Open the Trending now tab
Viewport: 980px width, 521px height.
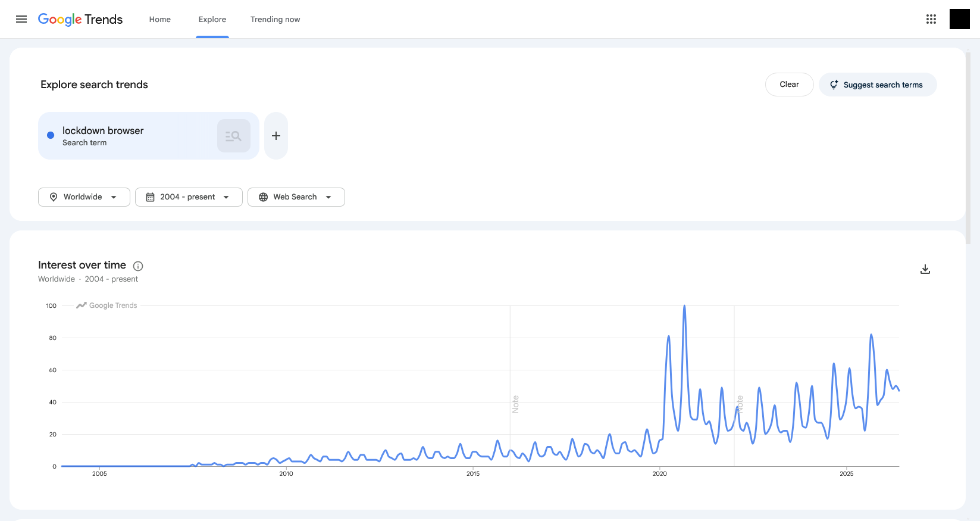(275, 20)
